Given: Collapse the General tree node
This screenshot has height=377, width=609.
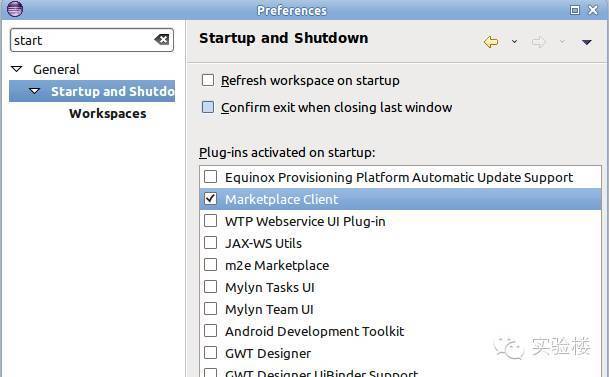Looking at the screenshot, I should [x=17, y=69].
